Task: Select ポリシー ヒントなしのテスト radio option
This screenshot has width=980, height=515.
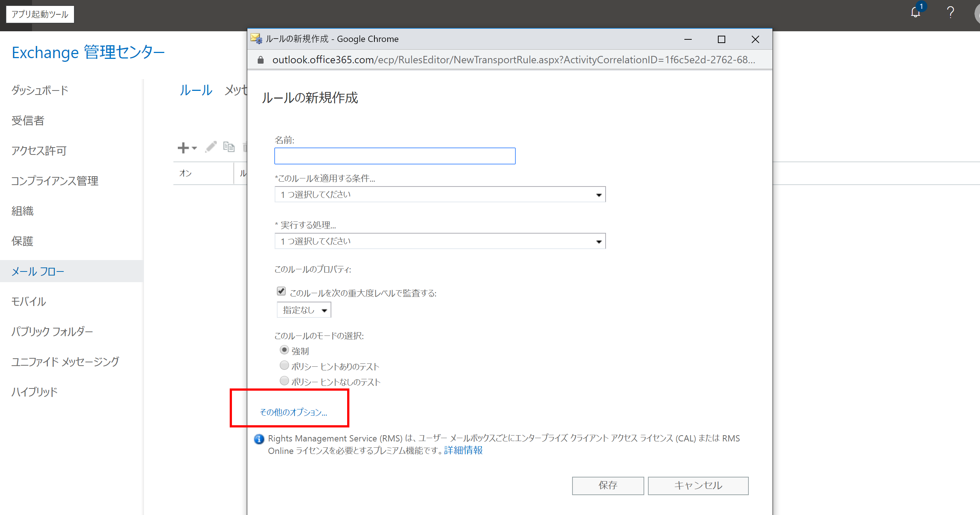Action: 284,380
